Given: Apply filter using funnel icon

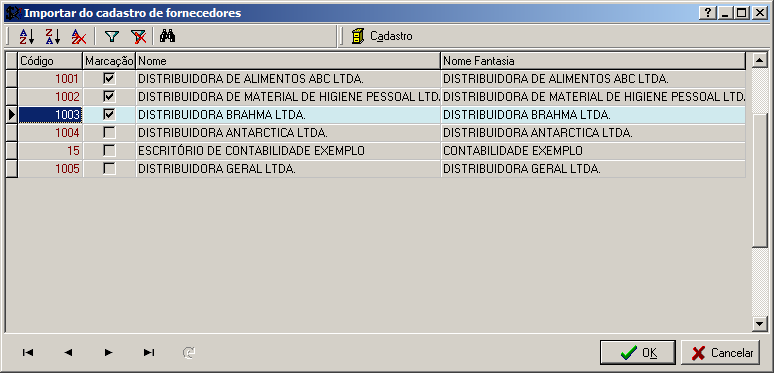Looking at the screenshot, I should (x=113, y=36).
